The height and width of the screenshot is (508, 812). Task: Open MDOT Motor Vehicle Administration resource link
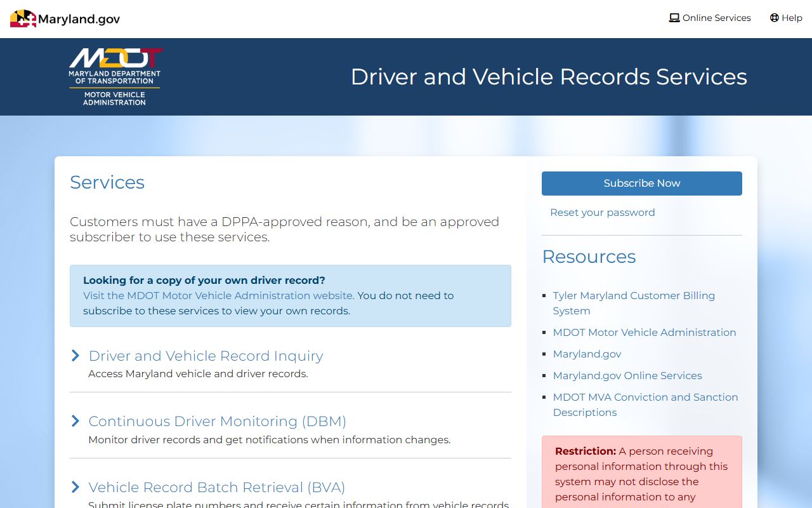point(645,332)
